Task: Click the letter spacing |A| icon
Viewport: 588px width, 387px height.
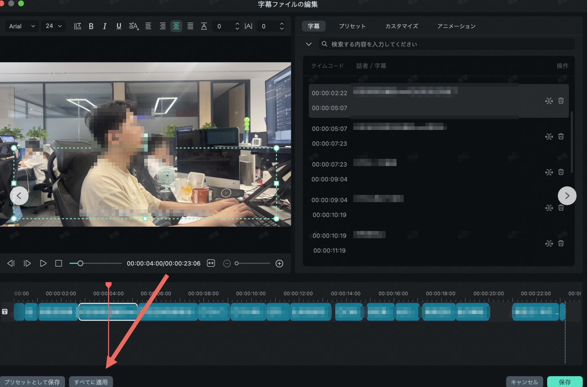Action: (248, 26)
